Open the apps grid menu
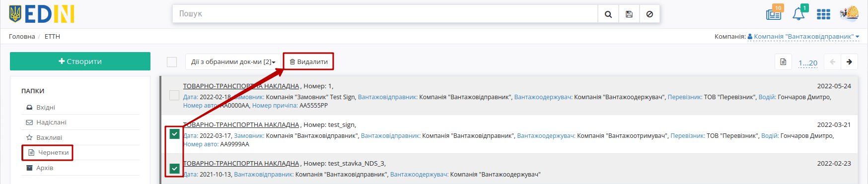This screenshot has width=868, height=184. [x=823, y=14]
